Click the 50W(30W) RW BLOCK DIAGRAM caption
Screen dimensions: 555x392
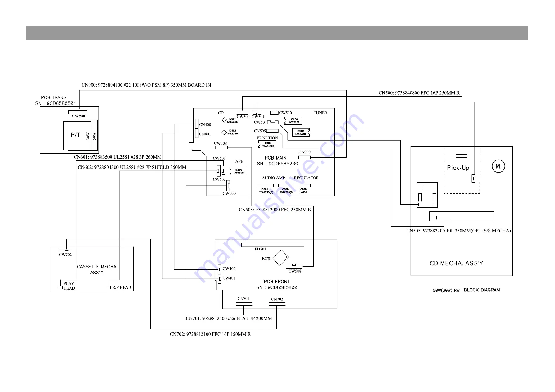(x=466, y=290)
